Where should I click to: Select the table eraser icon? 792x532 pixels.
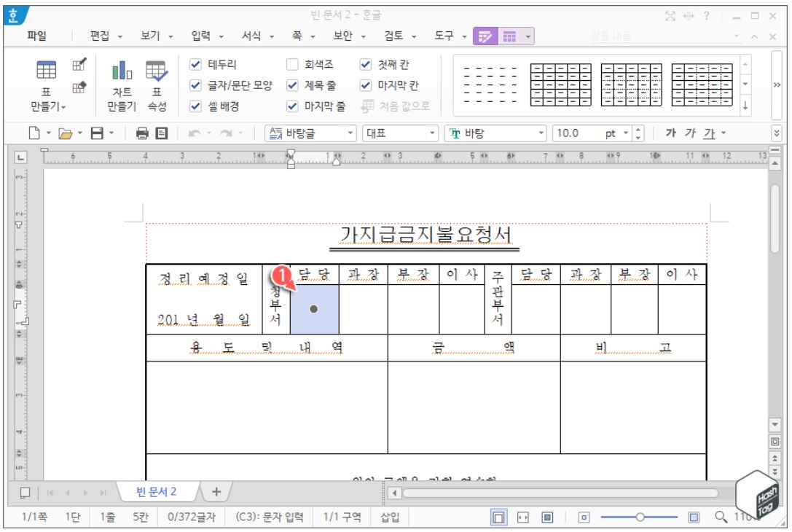coord(79,87)
